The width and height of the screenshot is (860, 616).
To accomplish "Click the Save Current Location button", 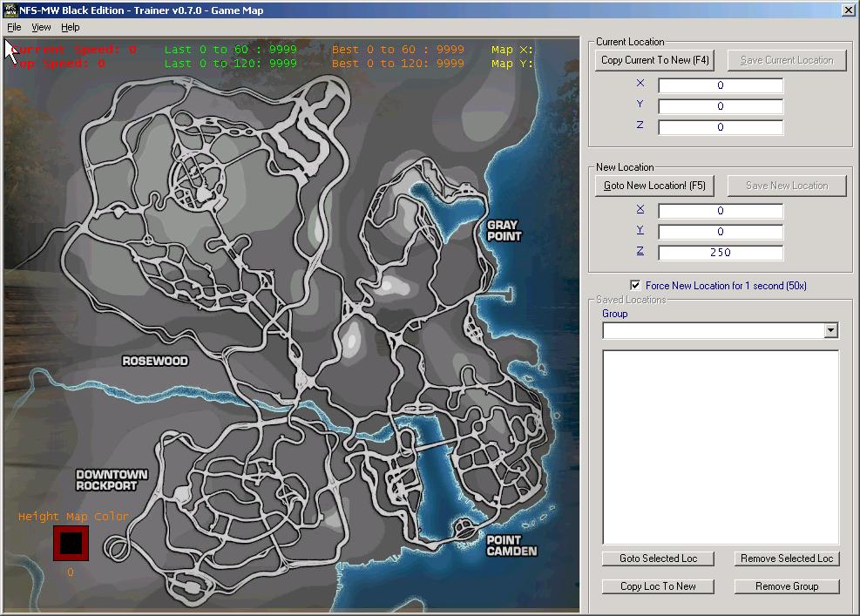I will [786, 60].
